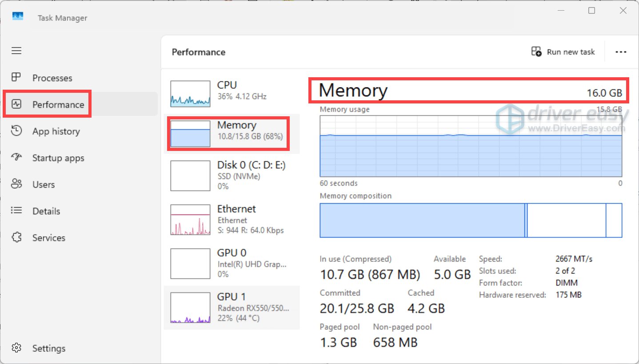
Task: Select the CPU performance graph thumbnail
Action: coord(190,94)
